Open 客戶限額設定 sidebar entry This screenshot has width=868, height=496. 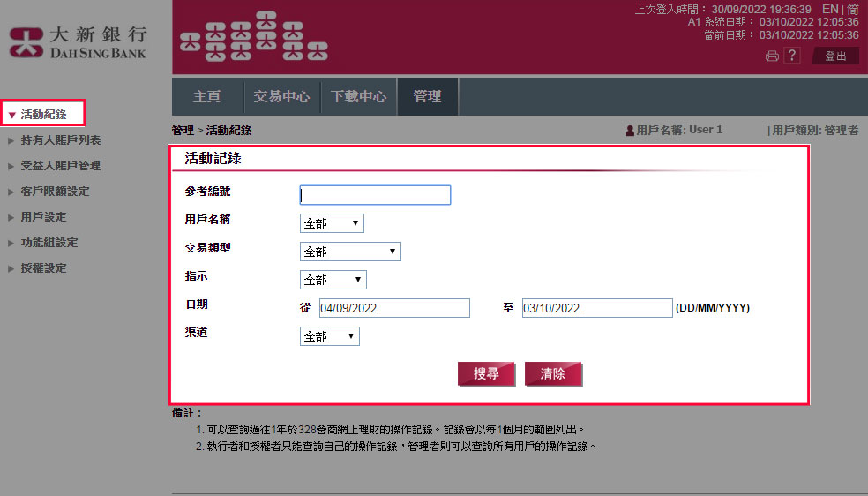click(x=49, y=191)
